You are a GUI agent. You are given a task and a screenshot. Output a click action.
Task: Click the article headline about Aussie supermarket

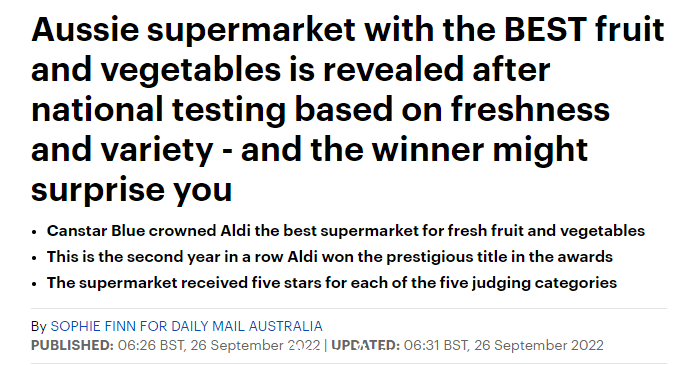pos(348,109)
